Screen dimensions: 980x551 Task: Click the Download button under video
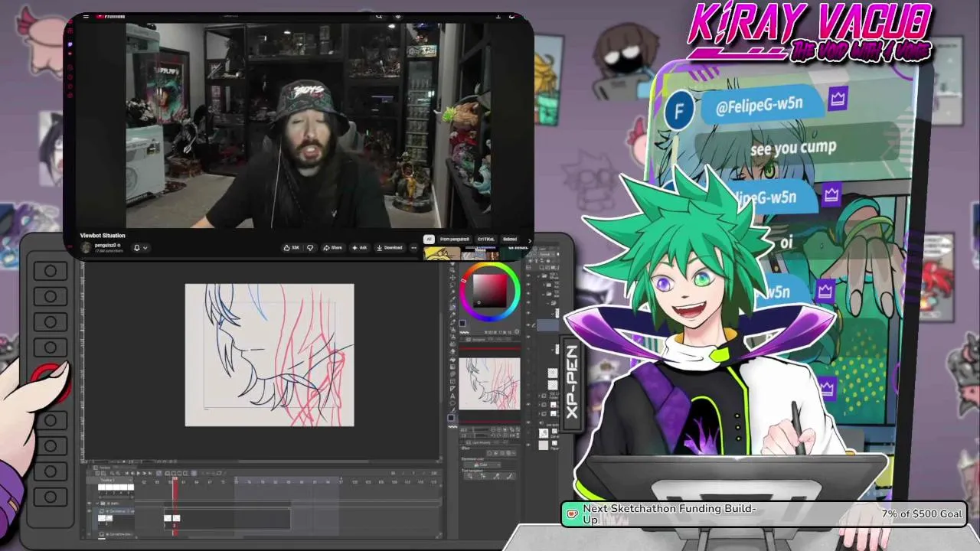[x=390, y=247]
